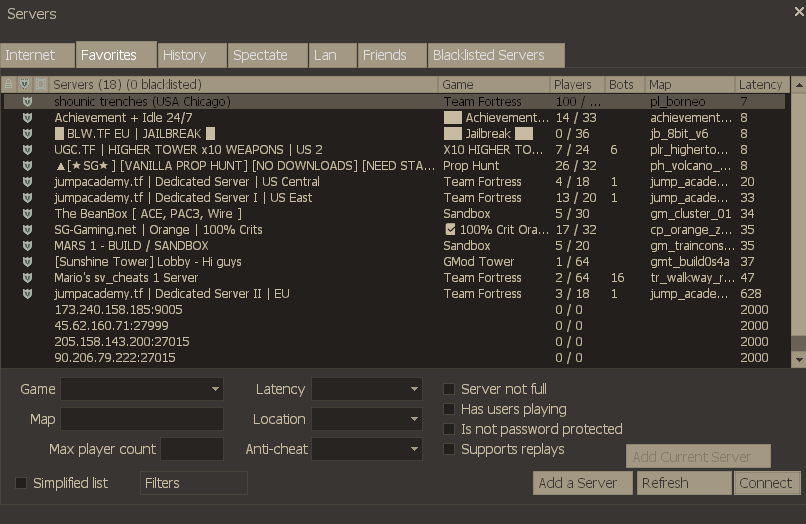Click shield icon for jumpacademy US East
This screenshot has height=524, width=806.
pos(27,197)
